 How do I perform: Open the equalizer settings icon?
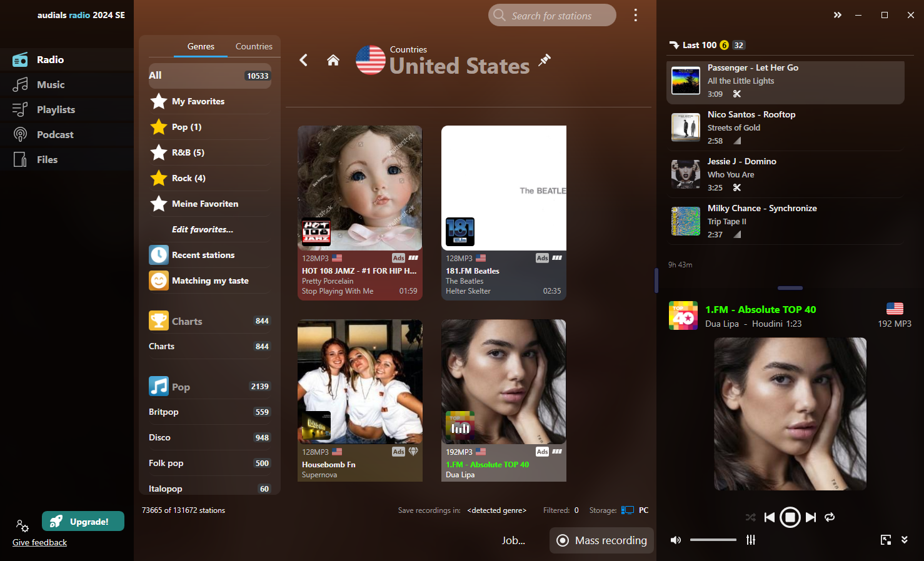[751, 540]
